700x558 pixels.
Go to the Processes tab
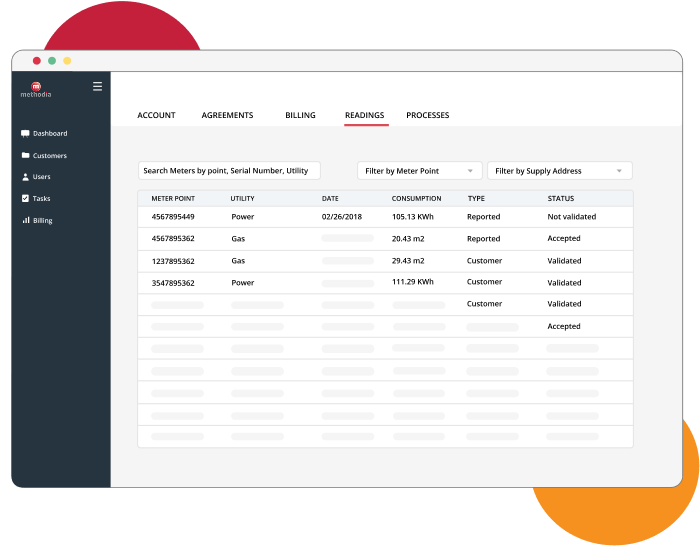click(427, 116)
